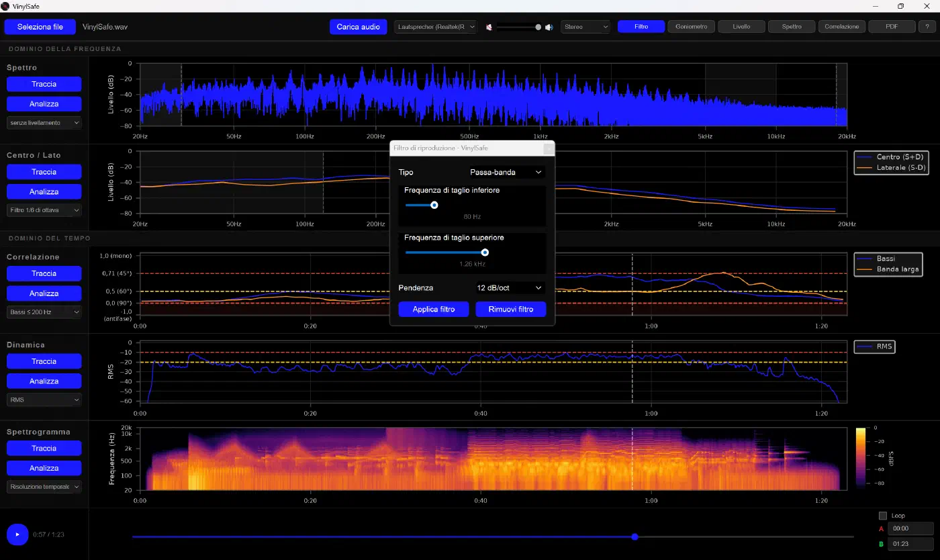Open the Bassi ≤ 200 Hz dropdown
Screen dimensions: 940x560
tap(44, 312)
